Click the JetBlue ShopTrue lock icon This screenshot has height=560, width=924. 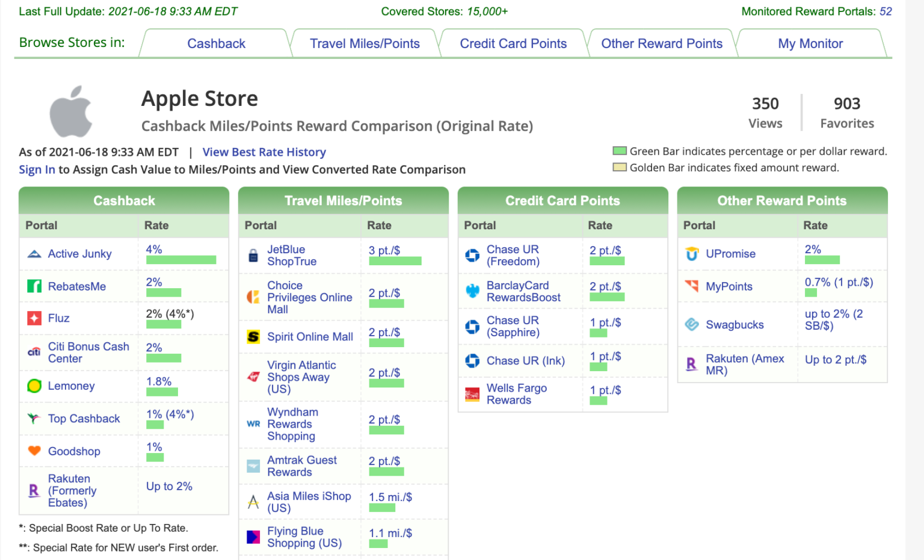(253, 255)
